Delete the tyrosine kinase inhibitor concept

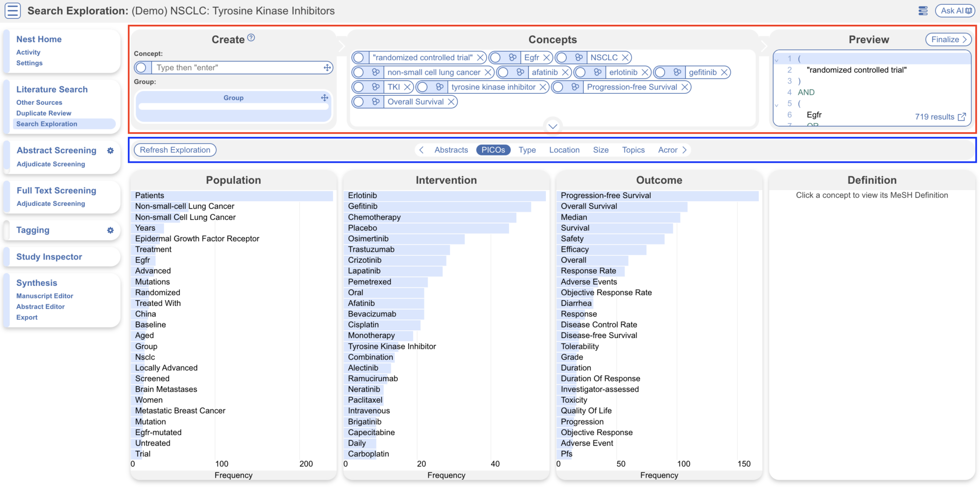pyautogui.click(x=543, y=87)
